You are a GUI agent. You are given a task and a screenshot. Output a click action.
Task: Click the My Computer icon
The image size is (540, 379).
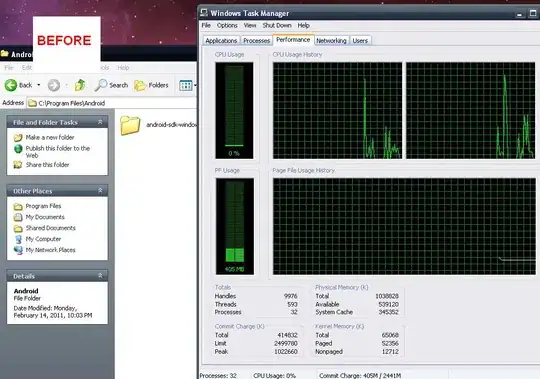[x=18, y=239]
